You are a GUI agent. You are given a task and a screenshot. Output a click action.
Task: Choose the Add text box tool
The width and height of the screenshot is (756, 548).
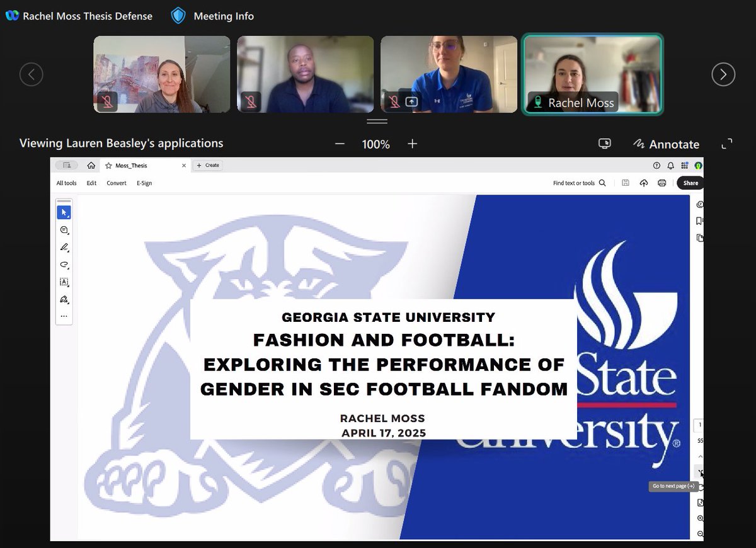tap(64, 282)
